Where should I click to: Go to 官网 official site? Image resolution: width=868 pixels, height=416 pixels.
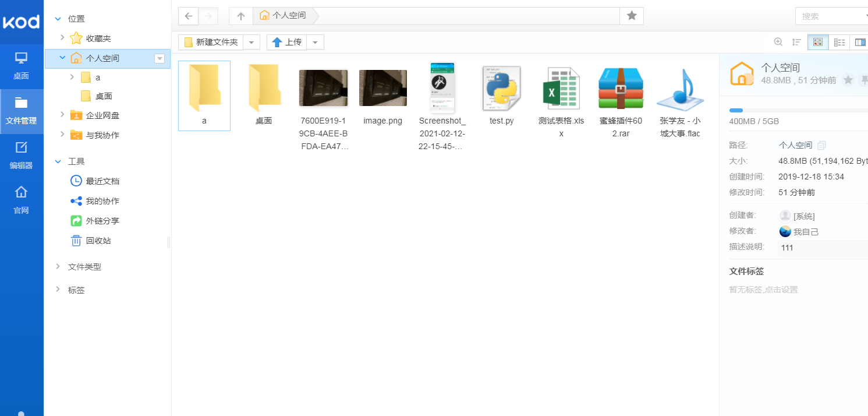22,201
